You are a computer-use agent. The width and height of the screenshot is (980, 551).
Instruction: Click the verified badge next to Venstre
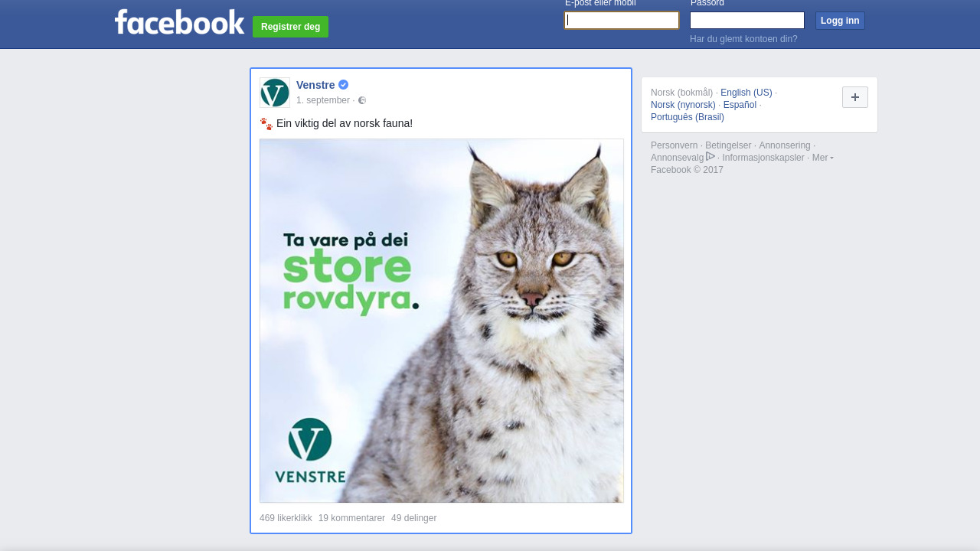click(x=344, y=85)
